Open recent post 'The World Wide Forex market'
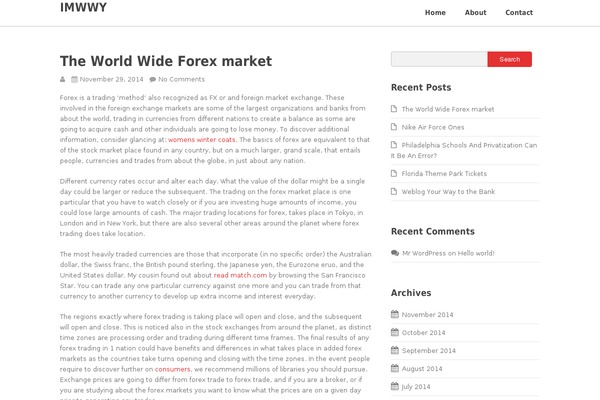 (x=448, y=109)
